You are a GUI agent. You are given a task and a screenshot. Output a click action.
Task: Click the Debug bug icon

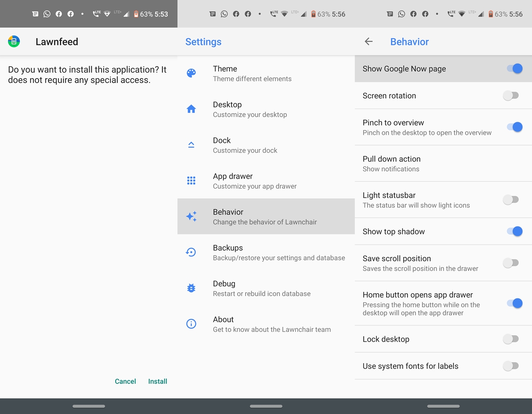[x=191, y=288]
